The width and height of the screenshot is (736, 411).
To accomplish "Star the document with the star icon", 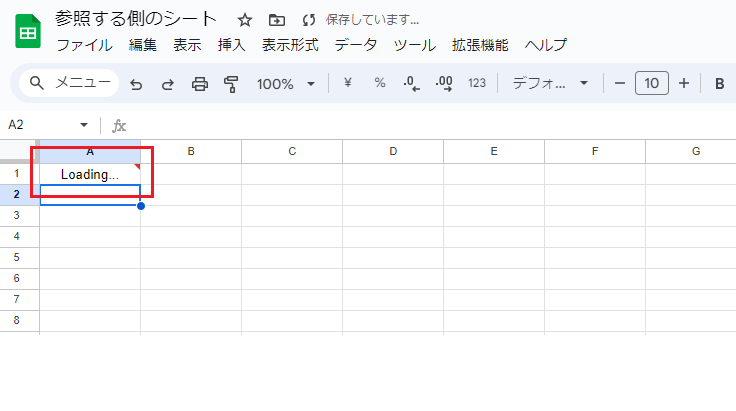I will coord(245,20).
